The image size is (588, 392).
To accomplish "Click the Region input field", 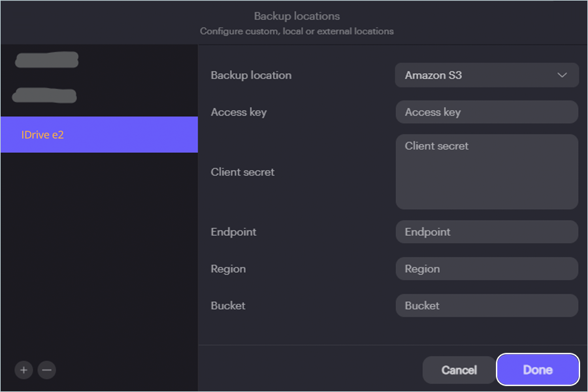I will (x=486, y=269).
